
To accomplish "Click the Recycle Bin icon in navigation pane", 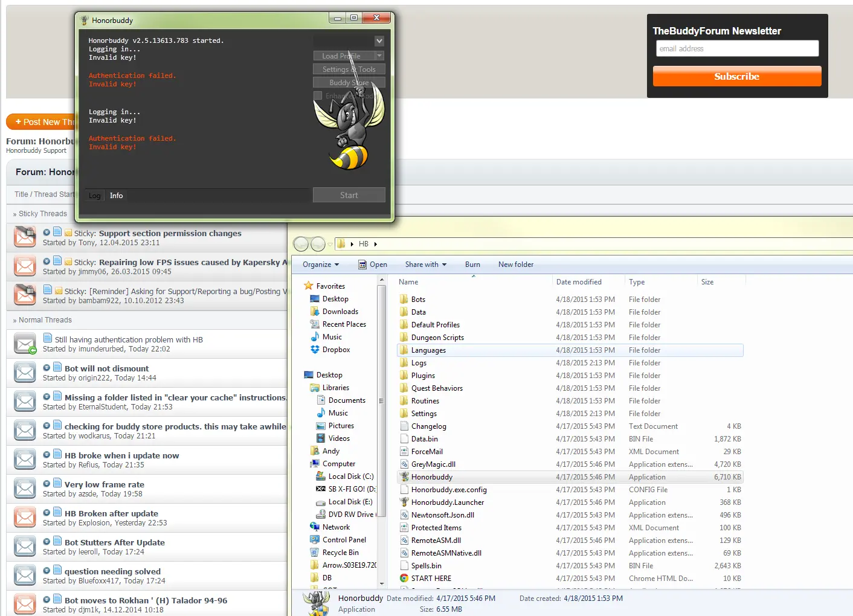I will tap(315, 552).
